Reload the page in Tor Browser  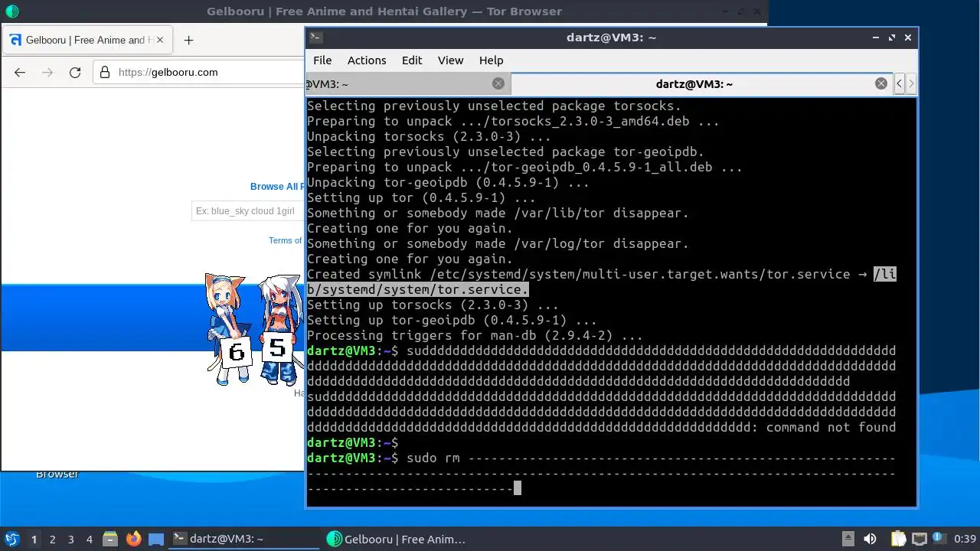[75, 72]
